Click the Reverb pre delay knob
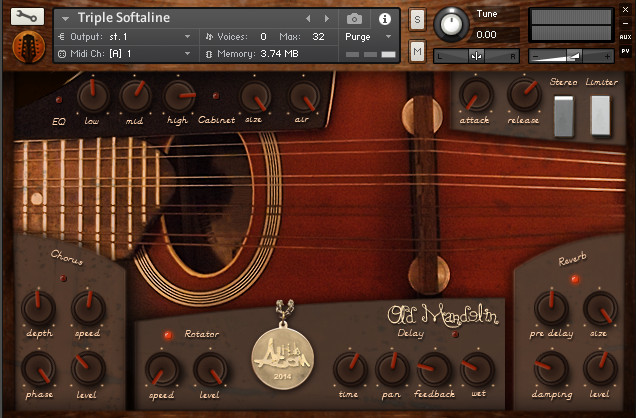Viewport: 636px width, 418px height. click(x=551, y=308)
